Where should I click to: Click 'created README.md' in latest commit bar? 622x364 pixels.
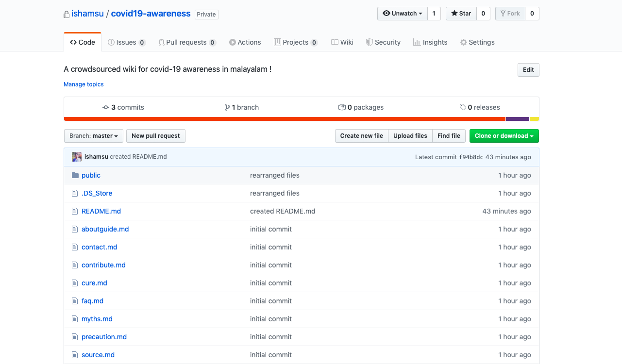click(138, 157)
